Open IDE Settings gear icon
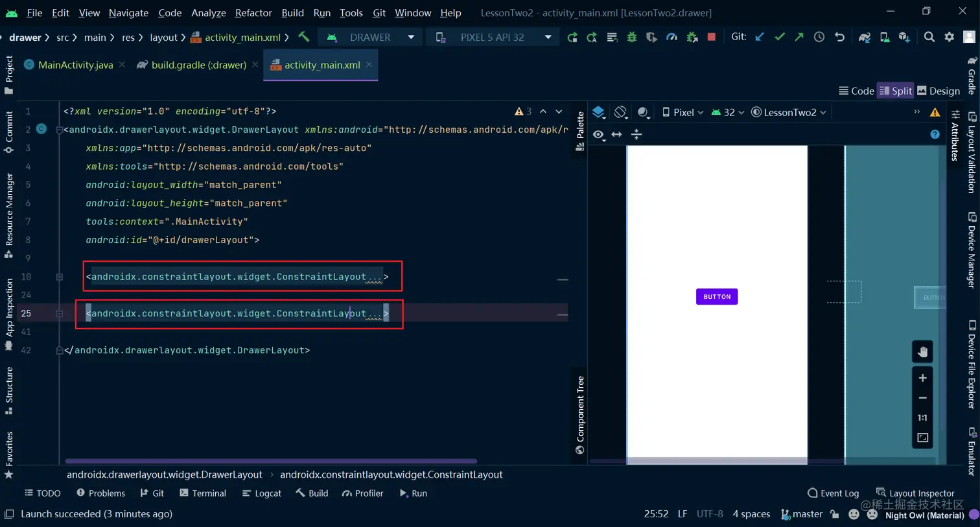 [950, 37]
